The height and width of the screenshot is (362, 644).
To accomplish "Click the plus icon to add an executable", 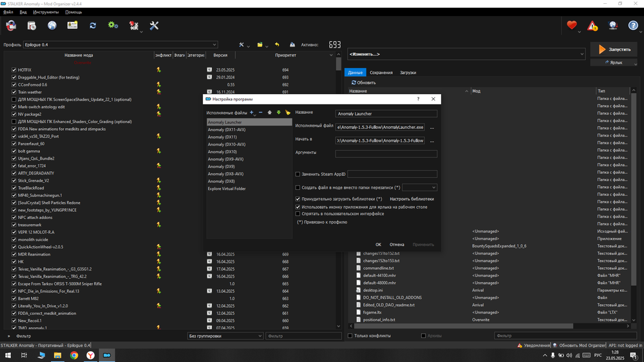I will 252,113.
